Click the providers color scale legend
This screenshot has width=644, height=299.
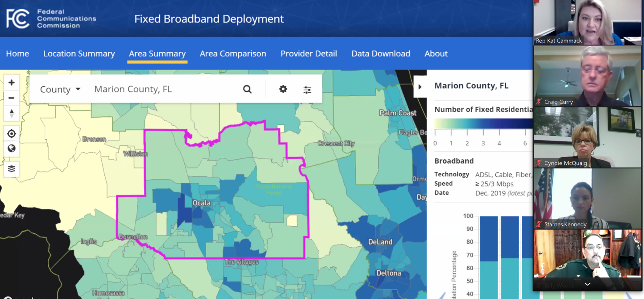[484, 124]
